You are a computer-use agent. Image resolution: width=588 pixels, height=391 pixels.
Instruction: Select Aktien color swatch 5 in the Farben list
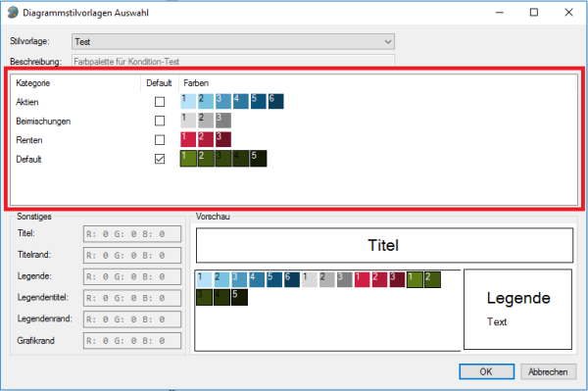click(x=259, y=101)
